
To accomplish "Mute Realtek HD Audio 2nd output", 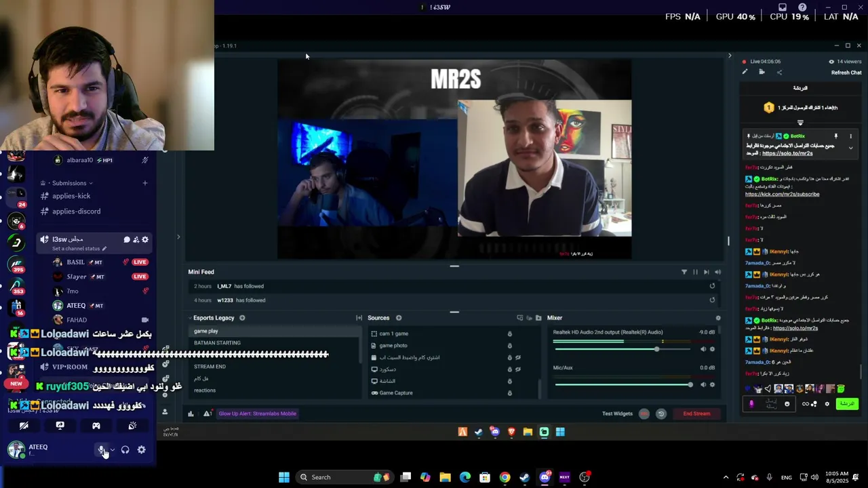I will point(703,349).
